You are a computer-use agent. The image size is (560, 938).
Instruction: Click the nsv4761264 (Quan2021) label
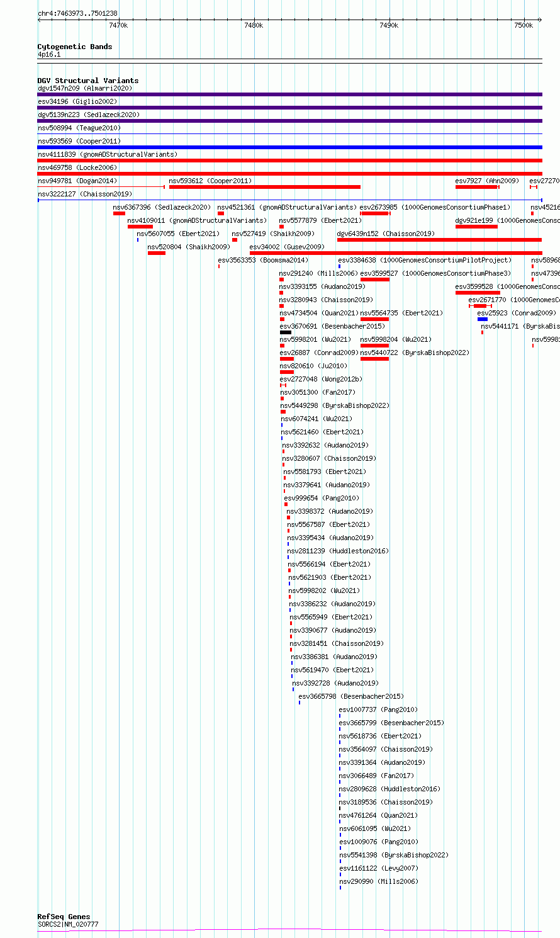click(378, 815)
